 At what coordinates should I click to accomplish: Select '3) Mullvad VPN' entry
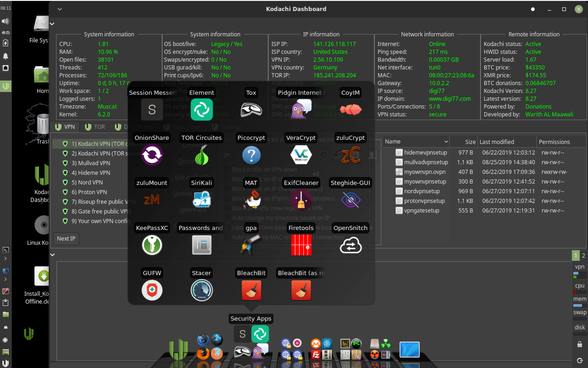[90, 163]
